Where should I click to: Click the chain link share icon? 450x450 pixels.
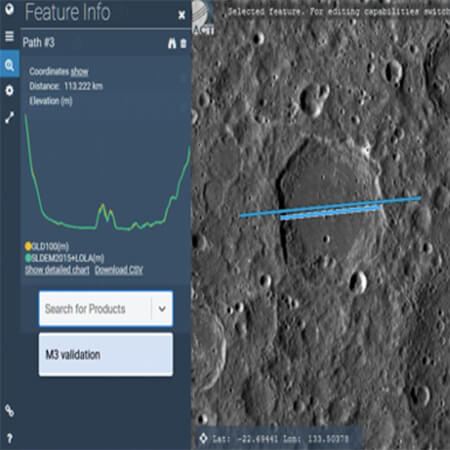[9, 411]
